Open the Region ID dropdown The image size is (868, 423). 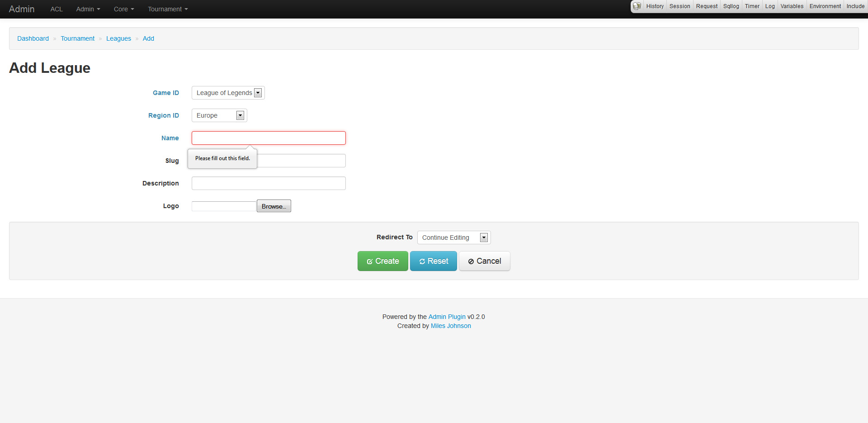click(219, 115)
